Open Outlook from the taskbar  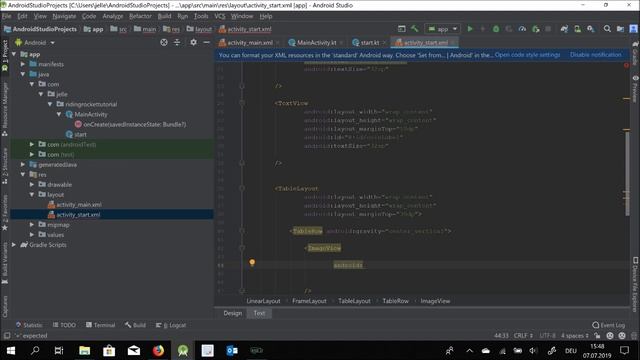coord(232,350)
